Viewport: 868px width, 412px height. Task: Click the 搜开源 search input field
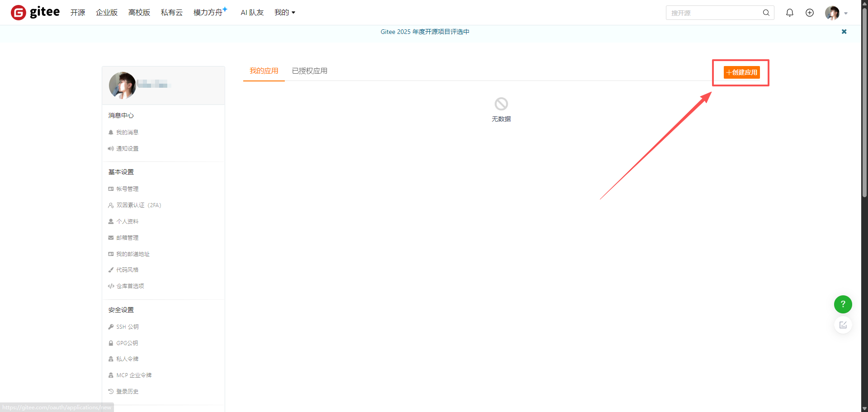(x=713, y=13)
